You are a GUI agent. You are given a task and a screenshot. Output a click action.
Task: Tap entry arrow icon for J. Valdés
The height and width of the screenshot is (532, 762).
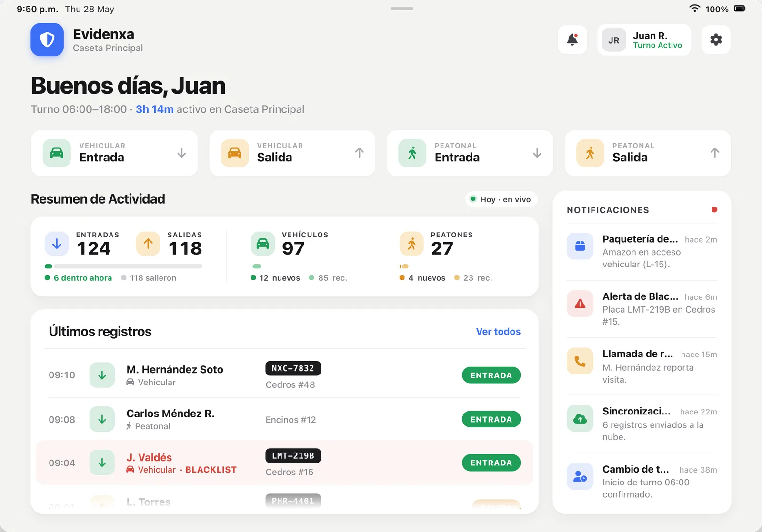[102, 463]
